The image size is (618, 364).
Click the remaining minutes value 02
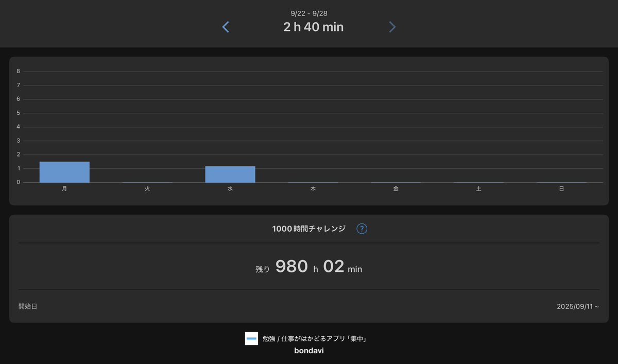click(334, 266)
